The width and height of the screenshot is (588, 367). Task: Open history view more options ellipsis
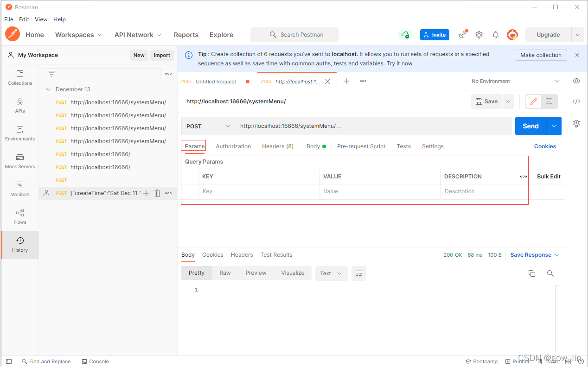(x=168, y=74)
